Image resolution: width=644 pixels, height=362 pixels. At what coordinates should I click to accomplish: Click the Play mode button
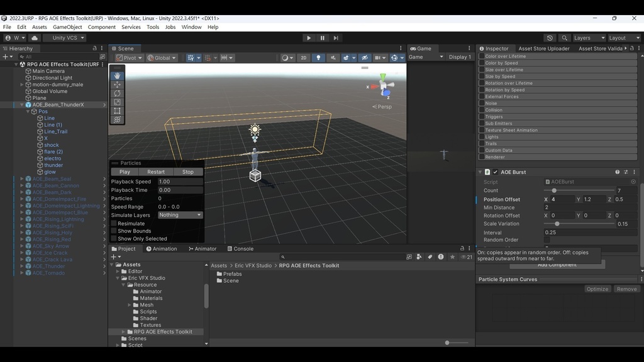309,38
